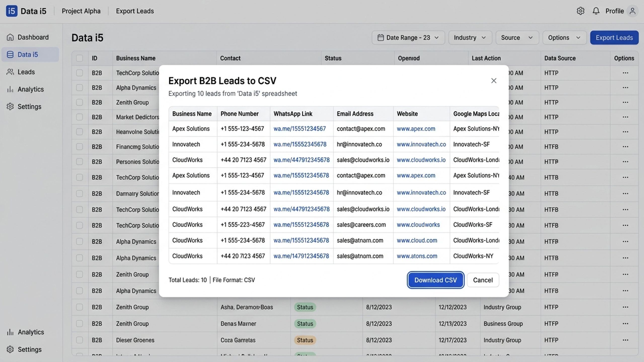Viewport: 644px width, 362px height.
Task: Open three-dot menu for Industry Group 12/12/2023 row
Action: tap(625, 307)
